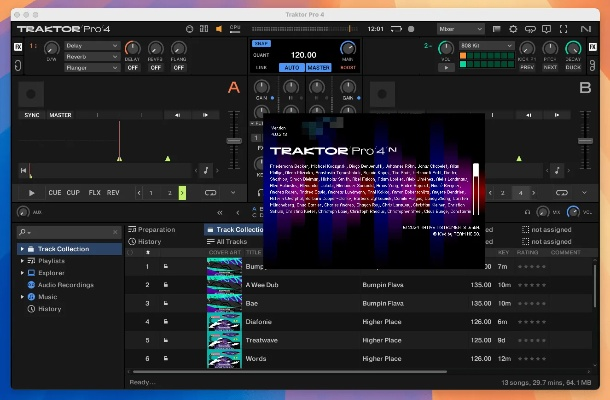610x400 pixels.
Task: Open the Reverb effect dropdown
Action: coord(92,57)
